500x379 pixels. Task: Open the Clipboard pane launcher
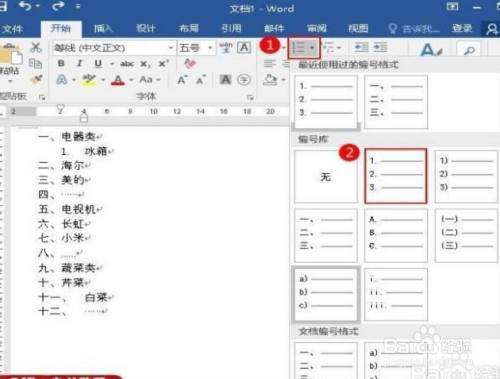click(42, 97)
